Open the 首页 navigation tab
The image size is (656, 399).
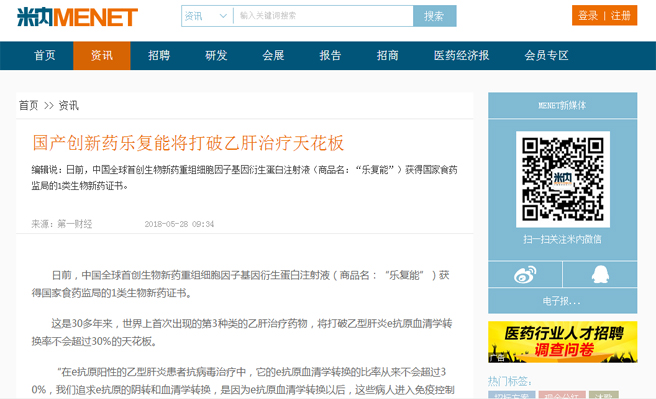[45, 55]
